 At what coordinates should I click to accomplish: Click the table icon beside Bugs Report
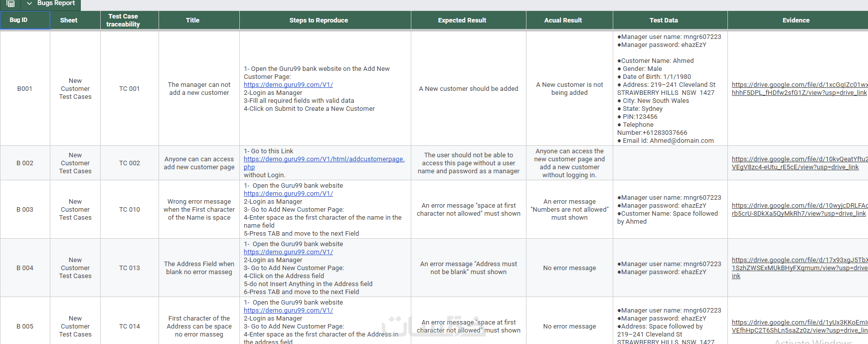[x=10, y=3]
